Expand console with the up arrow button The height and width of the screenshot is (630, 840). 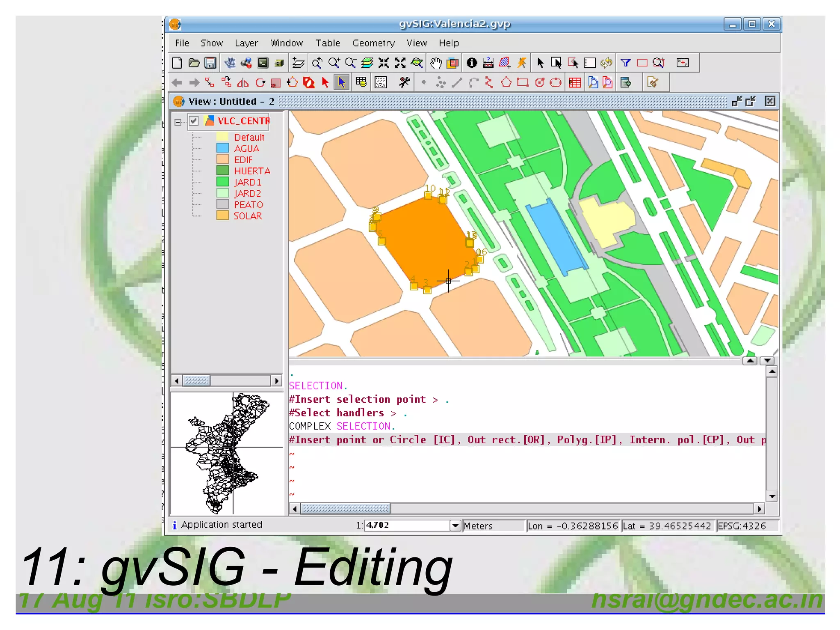(x=750, y=361)
